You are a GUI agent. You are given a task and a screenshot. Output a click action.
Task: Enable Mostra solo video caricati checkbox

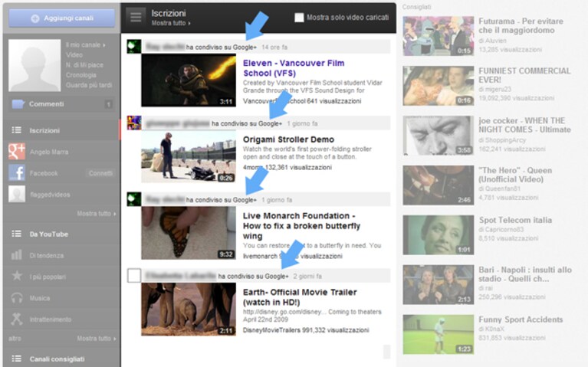pos(299,18)
